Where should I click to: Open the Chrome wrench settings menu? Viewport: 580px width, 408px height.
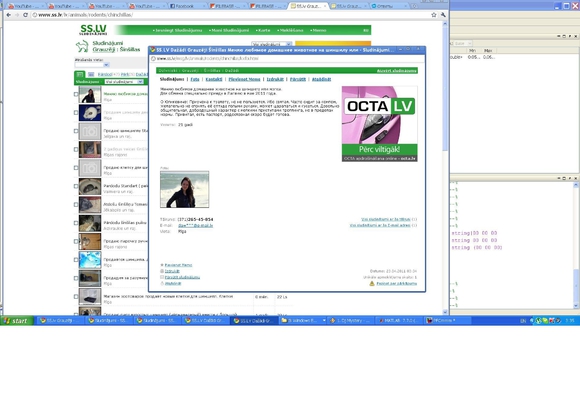(443, 15)
